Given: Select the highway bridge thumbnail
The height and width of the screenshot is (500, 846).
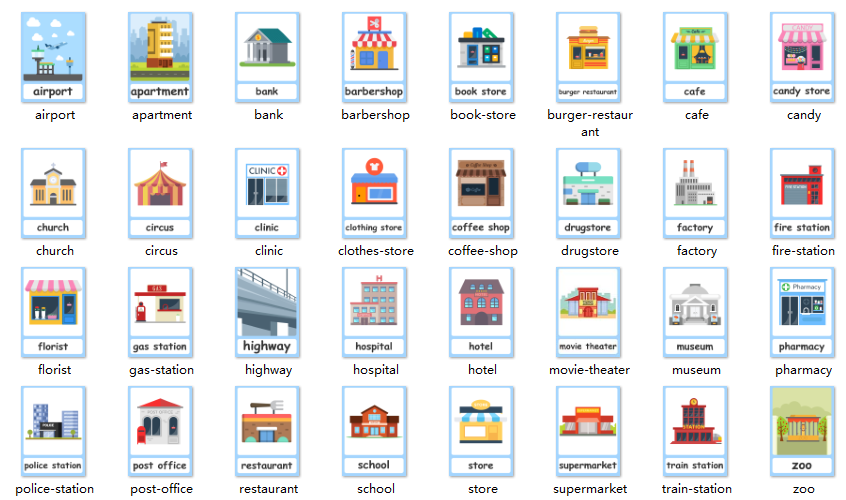Looking at the screenshot, I should click(x=267, y=313).
